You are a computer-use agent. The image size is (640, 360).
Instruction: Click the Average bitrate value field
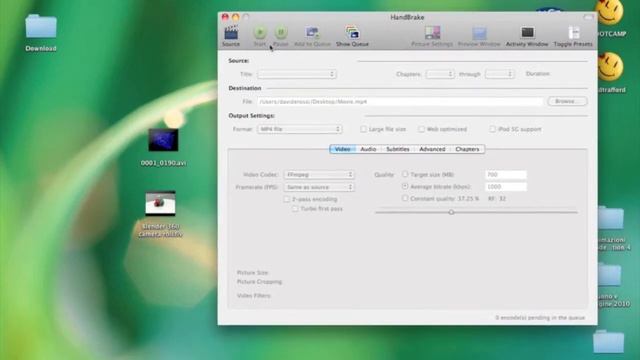click(x=506, y=187)
